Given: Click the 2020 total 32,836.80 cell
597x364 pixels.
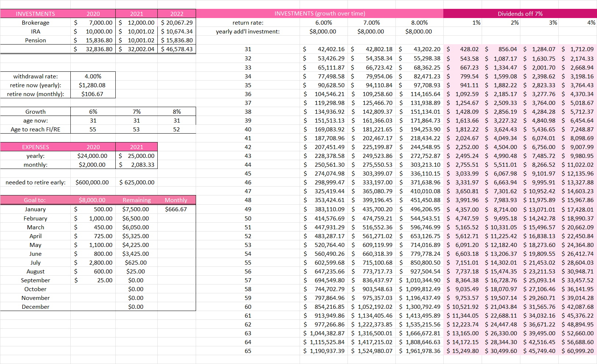Looking at the screenshot, I should point(93,49).
